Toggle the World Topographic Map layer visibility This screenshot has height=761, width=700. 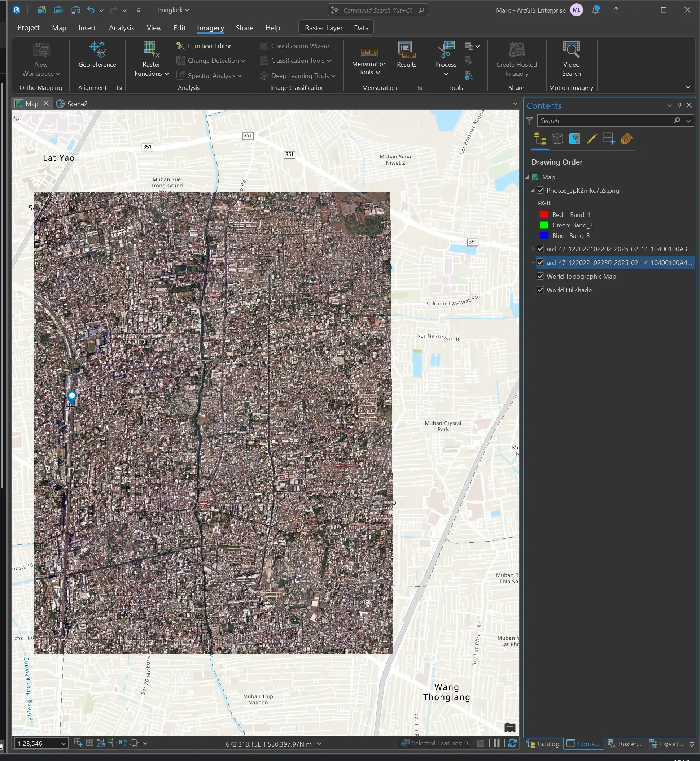541,276
